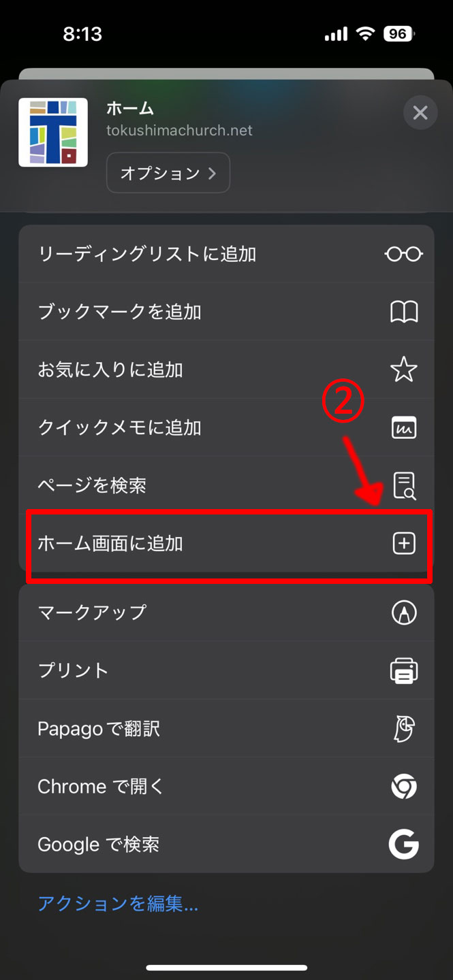Tap the Google G logo icon
Image resolution: width=453 pixels, height=980 pixels.
pyautogui.click(x=404, y=845)
